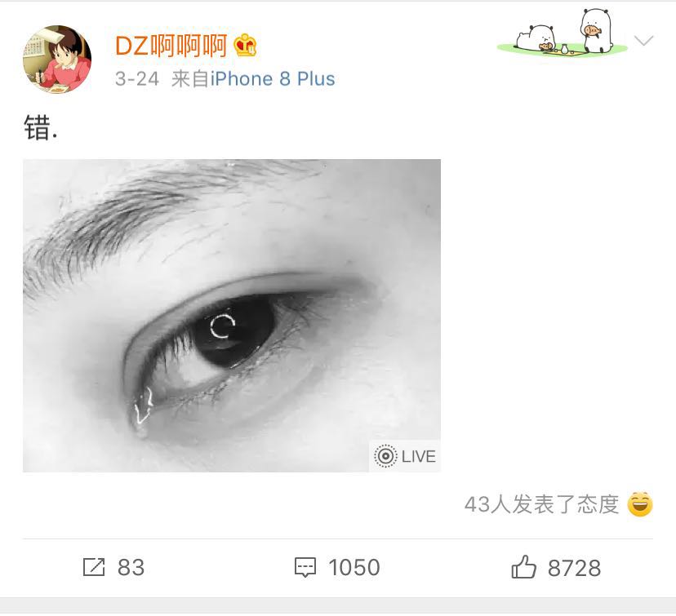Screen dimensions: 676x616
Task: Like the post with thumbs-up icon
Action: [524, 566]
